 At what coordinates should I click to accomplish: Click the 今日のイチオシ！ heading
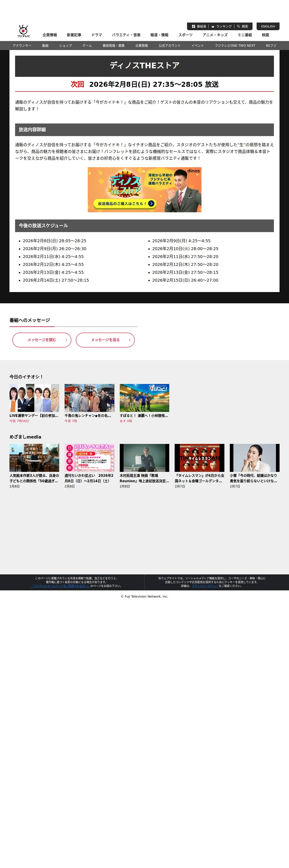tap(26, 377)
